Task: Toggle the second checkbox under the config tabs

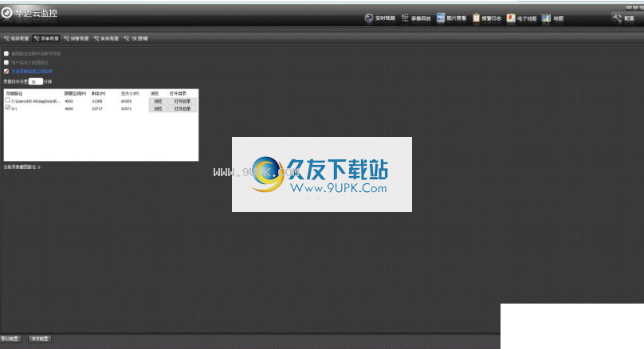Action: tap(6, 62)
